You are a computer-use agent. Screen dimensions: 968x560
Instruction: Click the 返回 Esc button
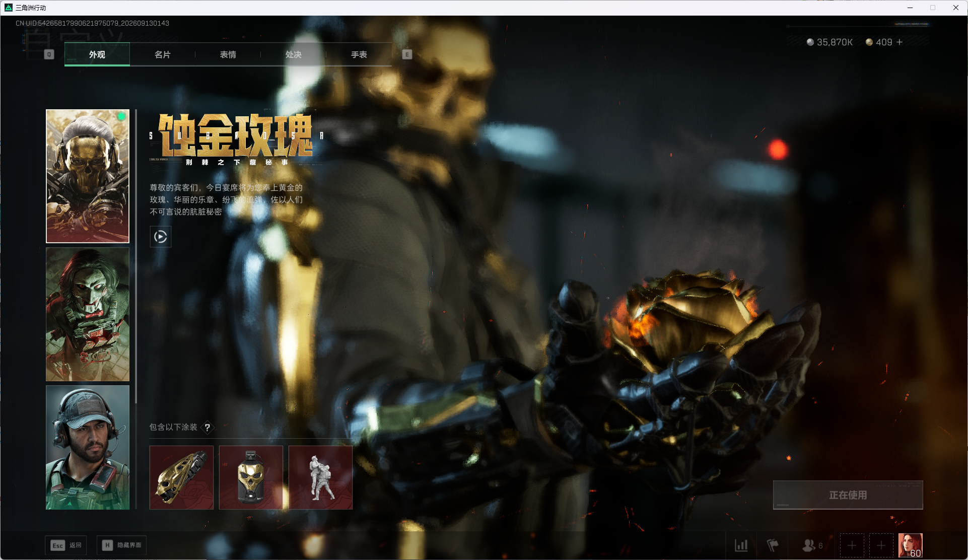[x=66, y=545]
